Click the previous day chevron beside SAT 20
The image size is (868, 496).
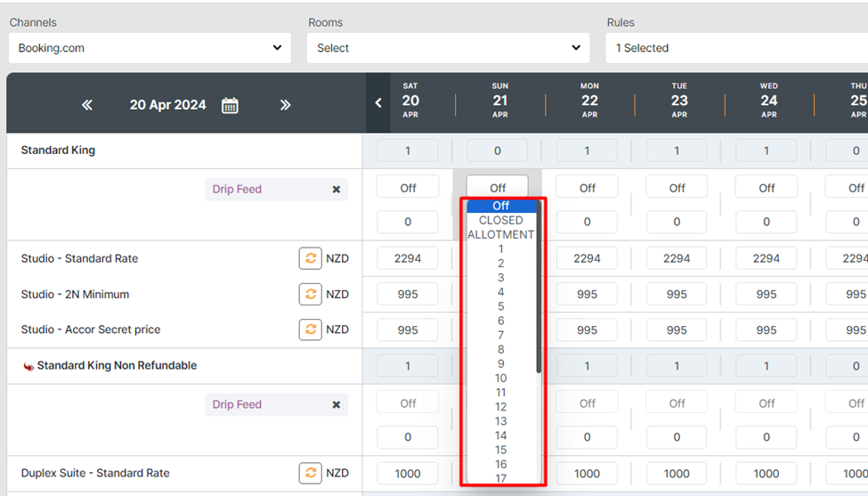(378, 103)
